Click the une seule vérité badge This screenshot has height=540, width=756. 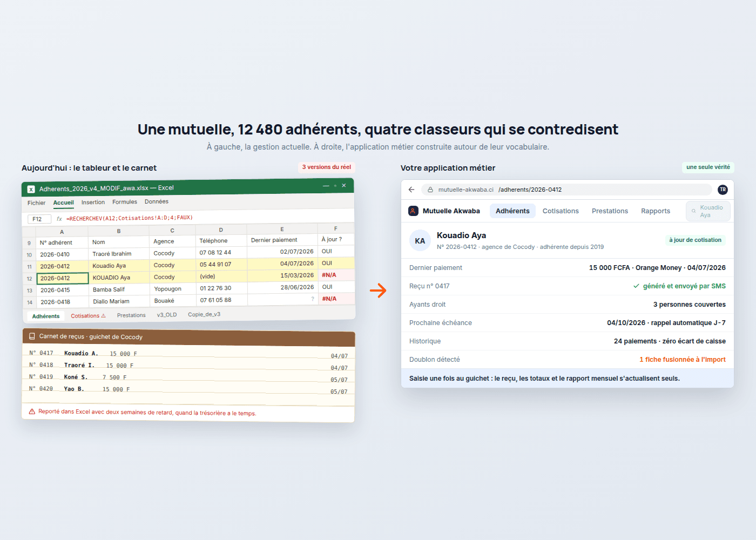tap(708, 167)
